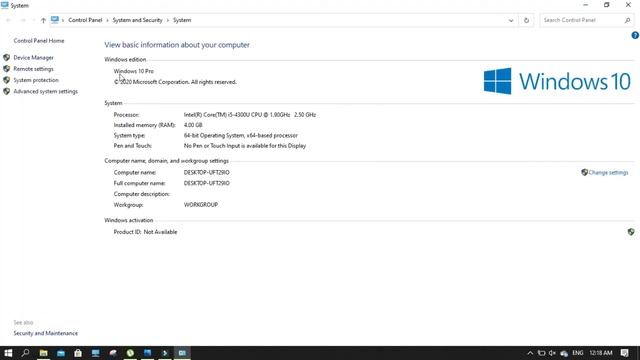640x360 pixels.
Task: Open Microsoft Store from taskbar
Action: click(x=78, y=353)
